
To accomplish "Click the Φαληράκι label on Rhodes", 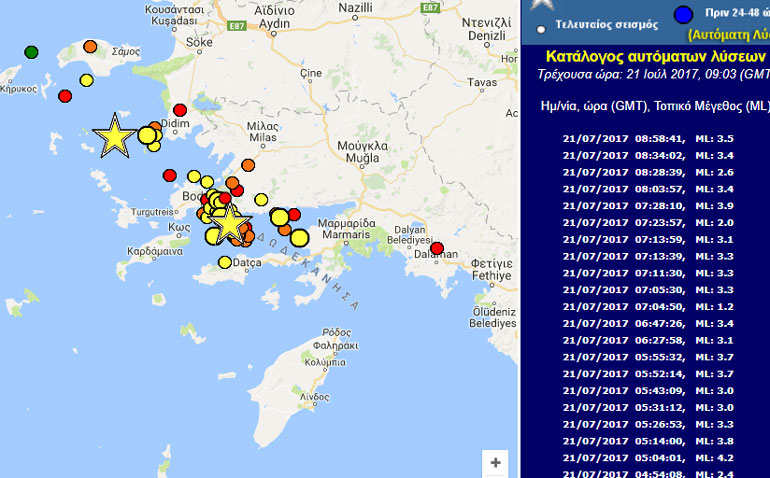I will point(335,346).
